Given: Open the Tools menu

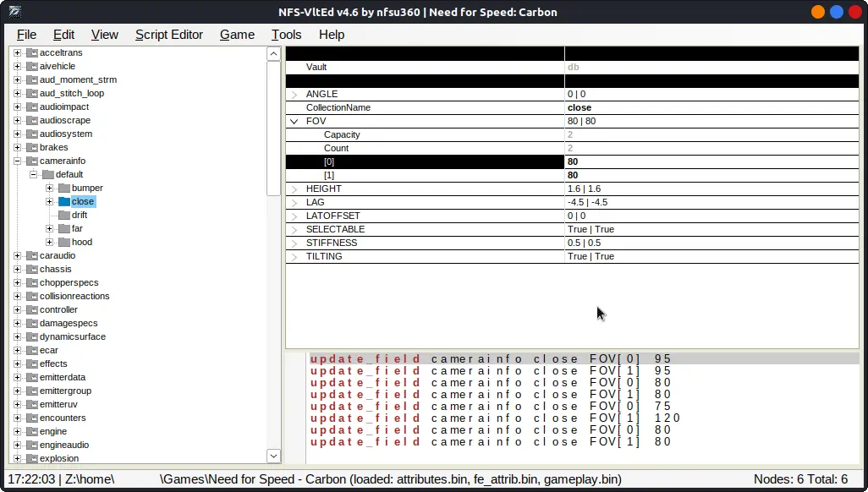Looking at the screenshot, I should [x=286, y=35].
